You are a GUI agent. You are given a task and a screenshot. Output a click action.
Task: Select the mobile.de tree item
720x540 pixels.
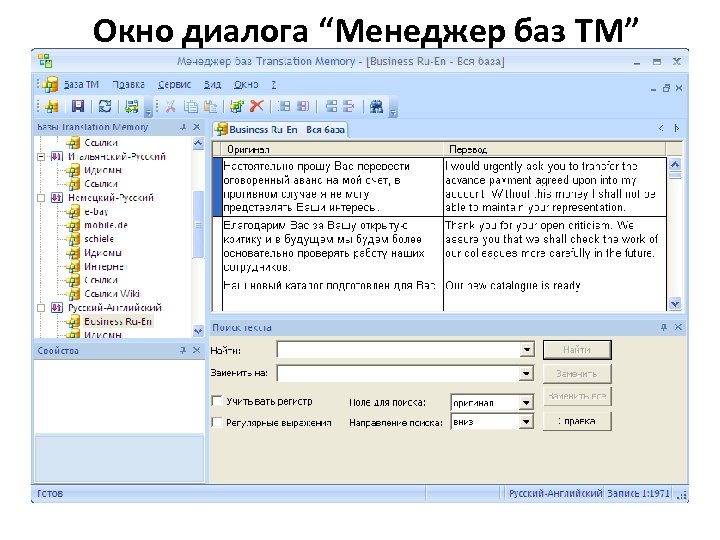[106, 225]
